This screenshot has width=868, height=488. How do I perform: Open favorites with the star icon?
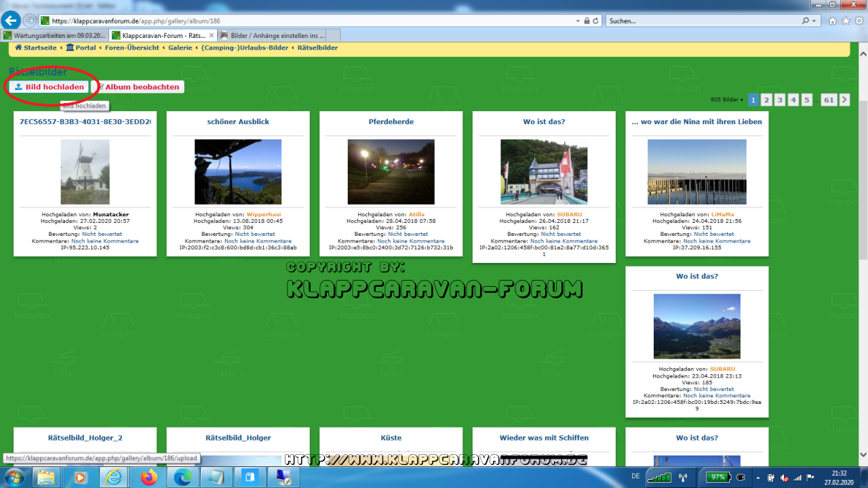click(x=846, y=21)
